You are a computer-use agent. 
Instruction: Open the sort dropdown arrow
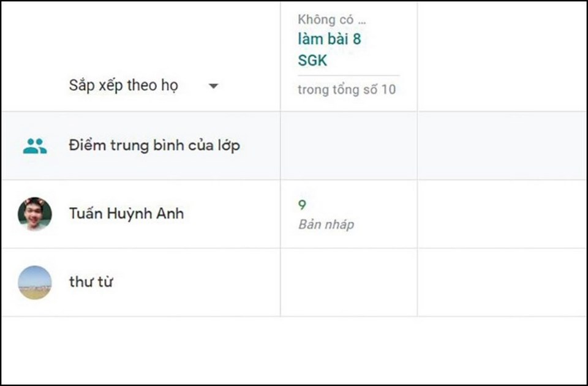click(x=213, y=86)
